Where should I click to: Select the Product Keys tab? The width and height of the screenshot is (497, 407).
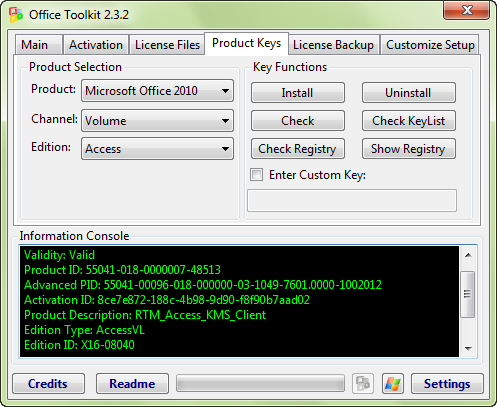point(246,43)
